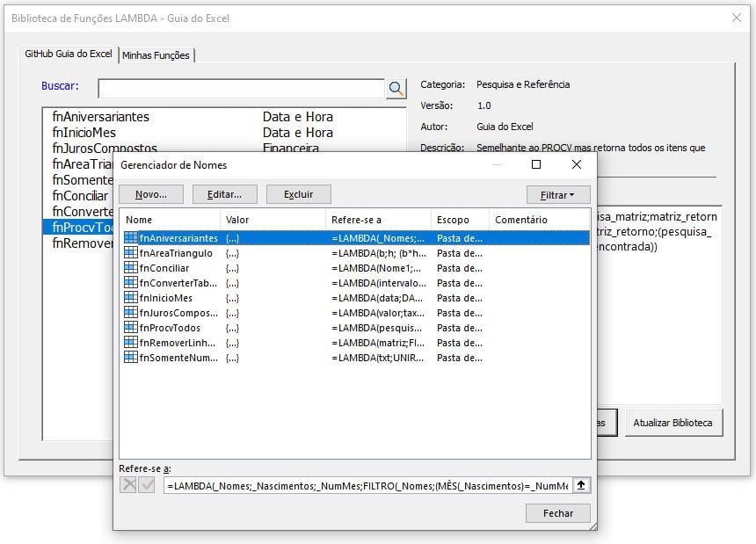The image size is (756, 544).
Task: Select the GitHub Guia do Excel tab
Action: [69, 54]
